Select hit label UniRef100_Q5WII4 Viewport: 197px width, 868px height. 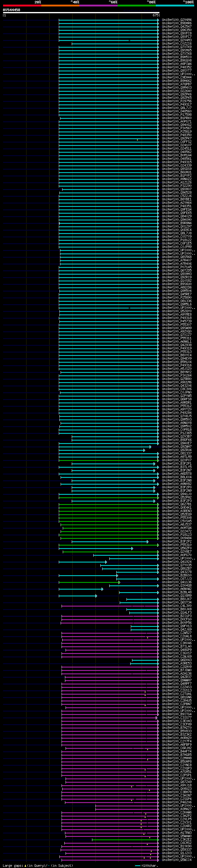[177, 860]
